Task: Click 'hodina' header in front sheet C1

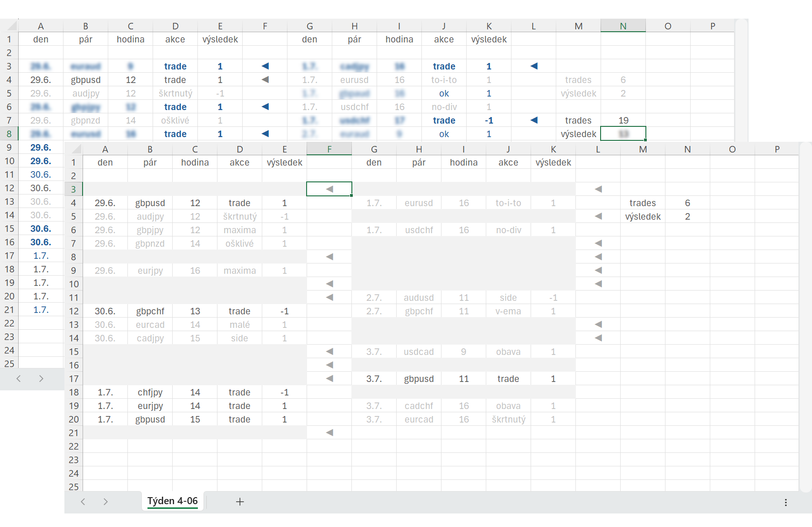Action: (195, 162)
